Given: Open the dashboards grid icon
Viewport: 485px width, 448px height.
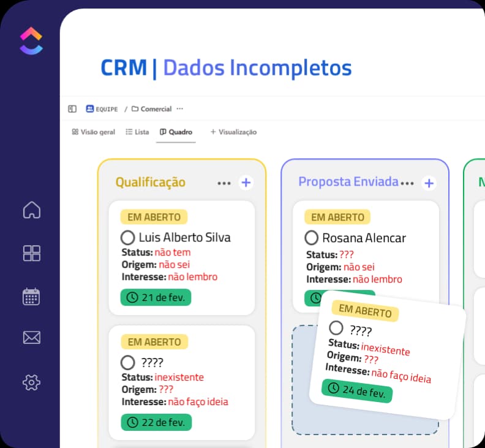Looking at the screenshot, I should pyautogui.click(x=31, y=253).
